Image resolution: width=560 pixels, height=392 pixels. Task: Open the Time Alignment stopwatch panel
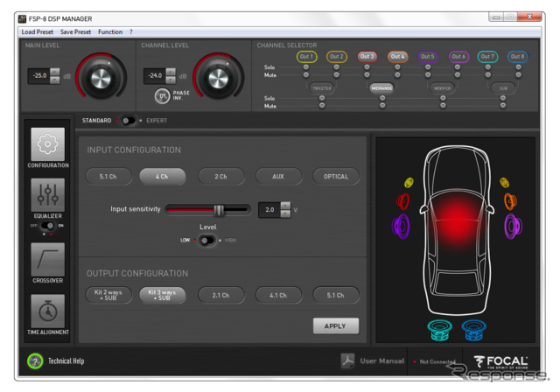(x=48, y=311)
